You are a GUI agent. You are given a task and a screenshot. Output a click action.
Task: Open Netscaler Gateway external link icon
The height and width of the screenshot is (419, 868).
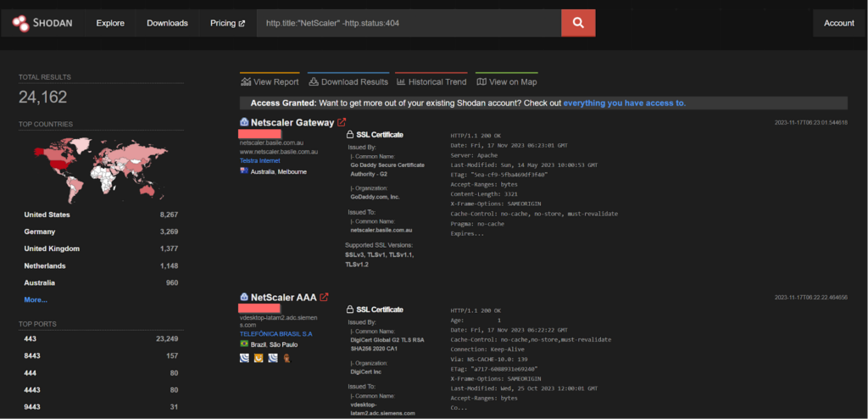coord(342,122)
